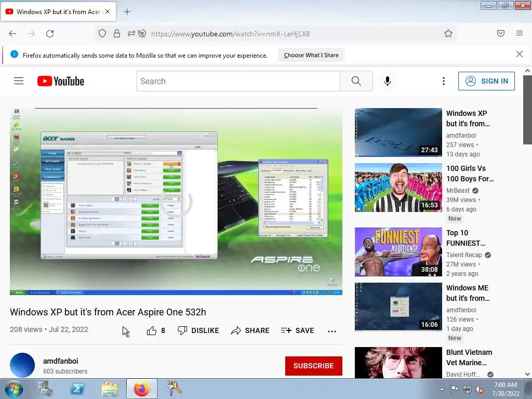Open the tracking protection shield icon

[102, 34]
